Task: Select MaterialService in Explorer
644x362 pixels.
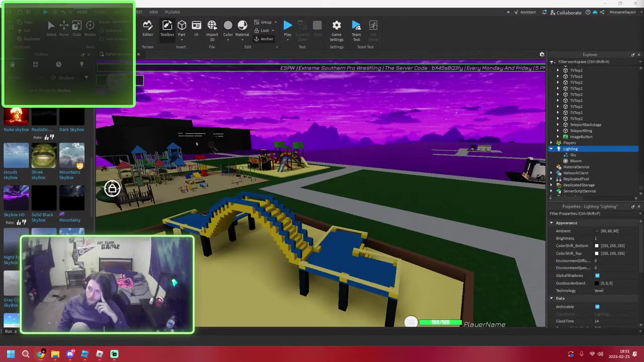Action: 576,167
